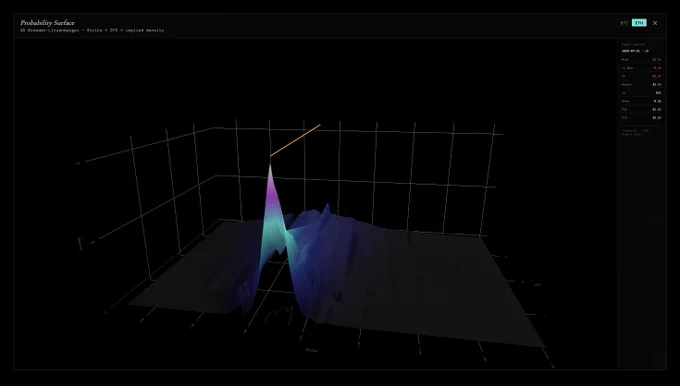The width and height of the screenshot is (680, 386).
Task: Click the peak of the density surface
Action: pyautogui.click(x=270, y=166)
